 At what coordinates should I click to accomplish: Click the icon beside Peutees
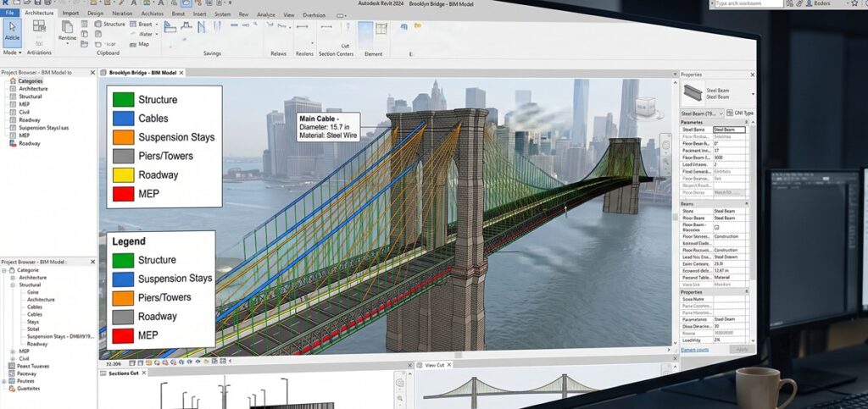pos(12,381)
